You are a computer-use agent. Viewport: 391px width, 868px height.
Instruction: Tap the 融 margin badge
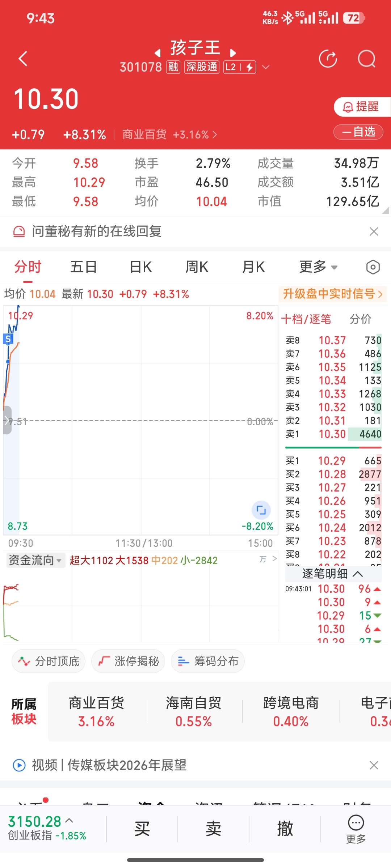tap(173, 67)
